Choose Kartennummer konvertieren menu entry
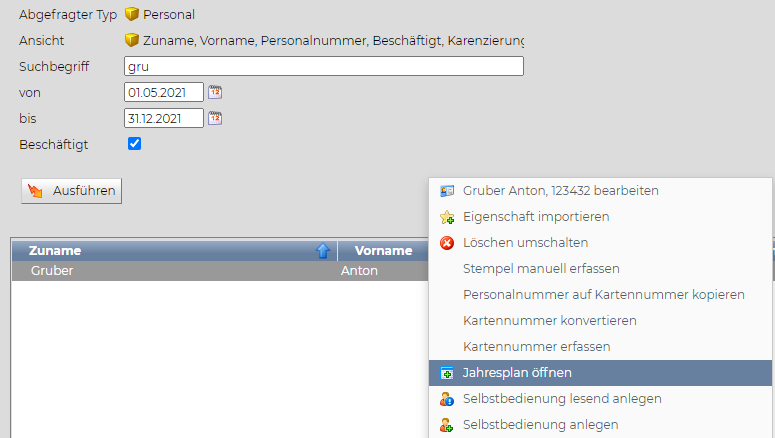Screen dimensions: 775x438 click(549, 321)
